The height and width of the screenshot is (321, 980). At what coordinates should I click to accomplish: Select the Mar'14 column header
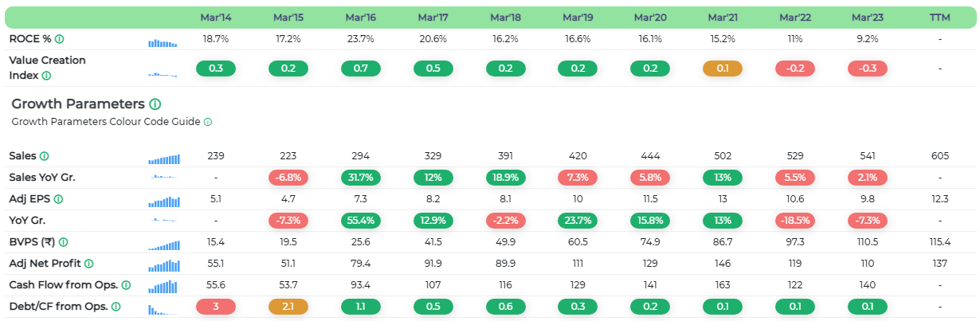click(x=215, y=17)
